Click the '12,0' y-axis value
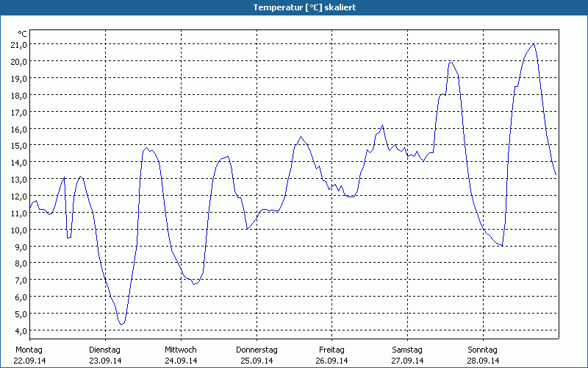This screenshot has height=368, width=588. tap(20, 197)
